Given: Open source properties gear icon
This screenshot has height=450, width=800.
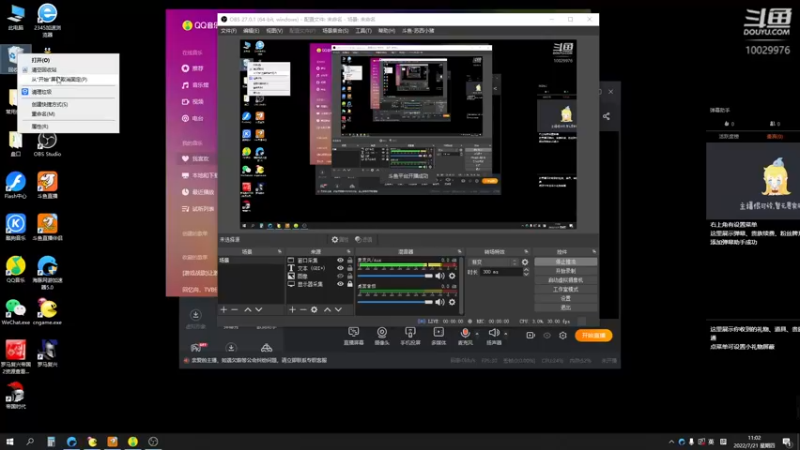Looking at the screenshot, I should coord(314,310).
